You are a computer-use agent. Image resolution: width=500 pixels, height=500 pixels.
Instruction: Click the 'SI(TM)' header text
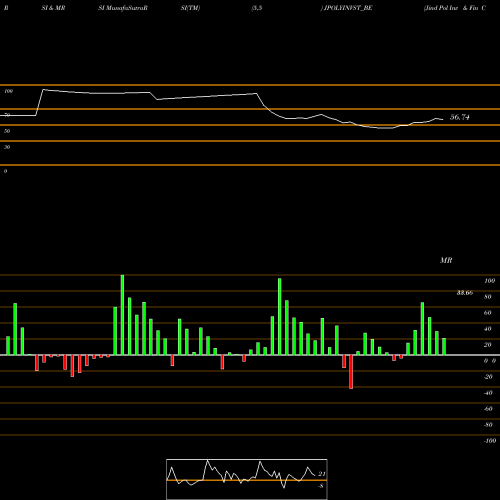[x=190, y=8]
